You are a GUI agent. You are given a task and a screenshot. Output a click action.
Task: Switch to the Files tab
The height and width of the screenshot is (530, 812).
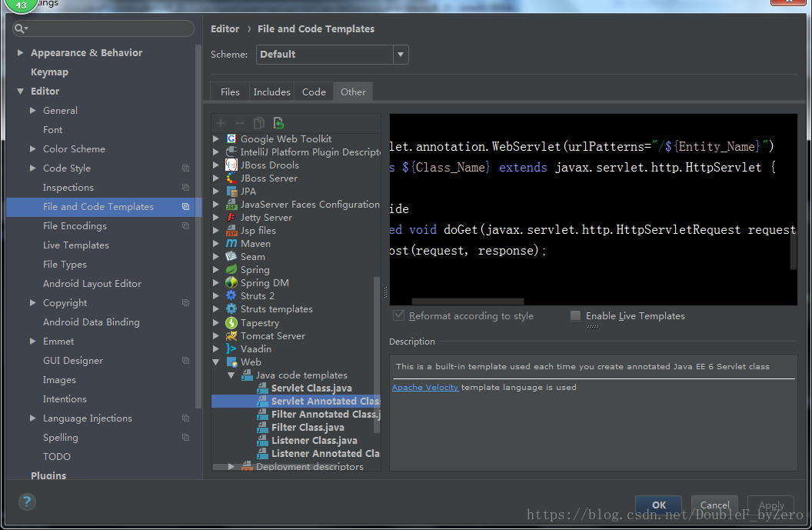[230, 92]
